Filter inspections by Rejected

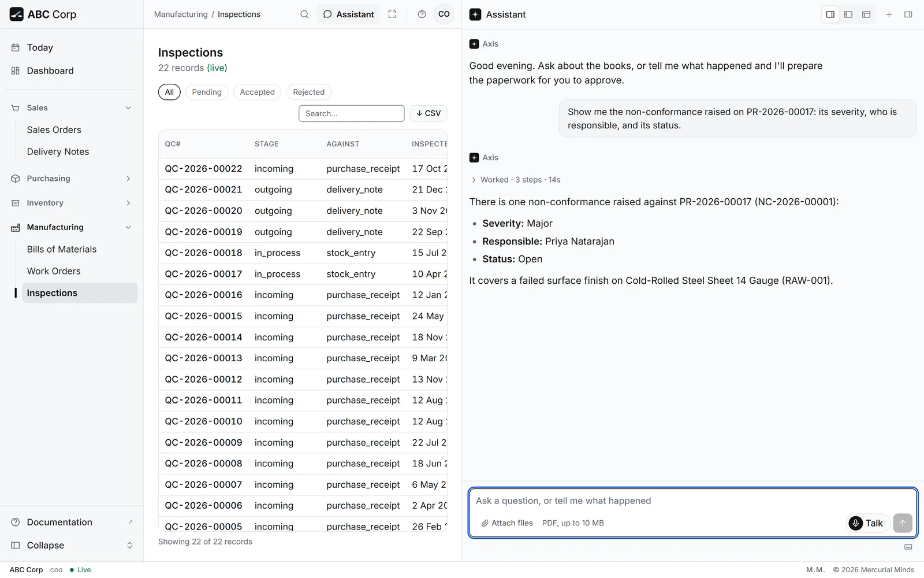pos(308,92)
